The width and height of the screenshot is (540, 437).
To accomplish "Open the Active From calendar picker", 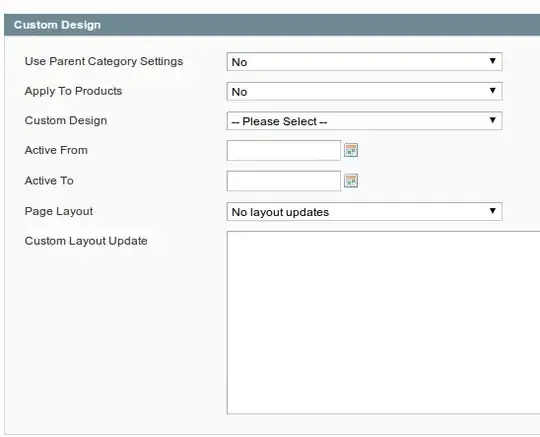I will (x=351, y=150).
